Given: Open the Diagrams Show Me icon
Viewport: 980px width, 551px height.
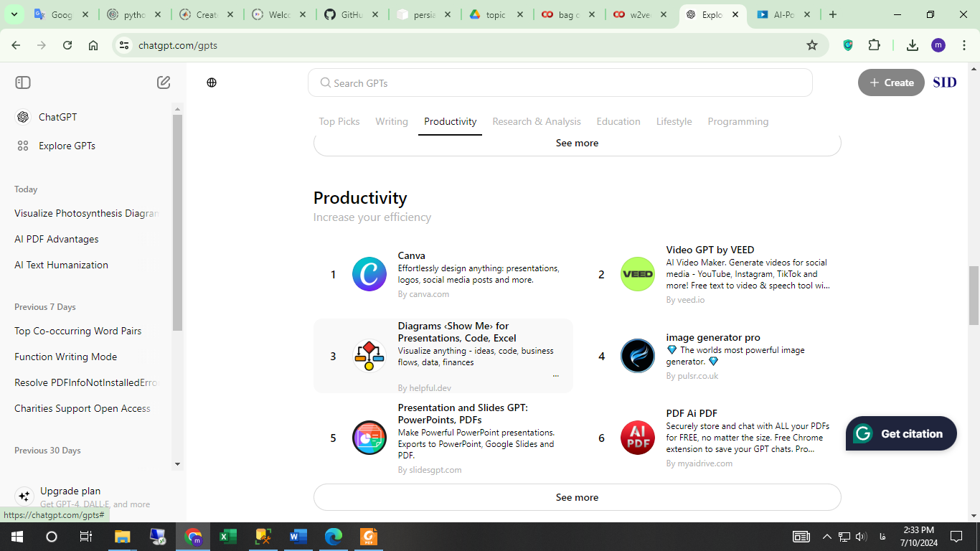Looking at the screenshot, I should [369, 356].
